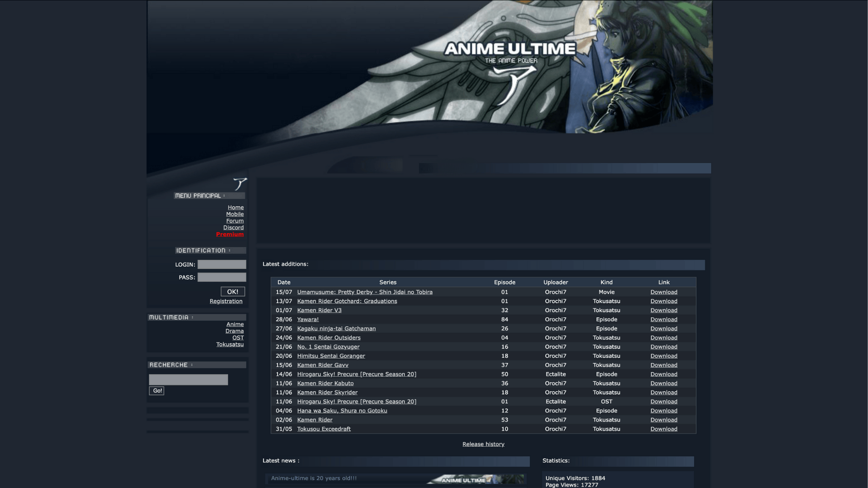This screenshot has height=488, width=868.
Task: Click the katakana icon above Menu Principal
Action: [240, 183]
